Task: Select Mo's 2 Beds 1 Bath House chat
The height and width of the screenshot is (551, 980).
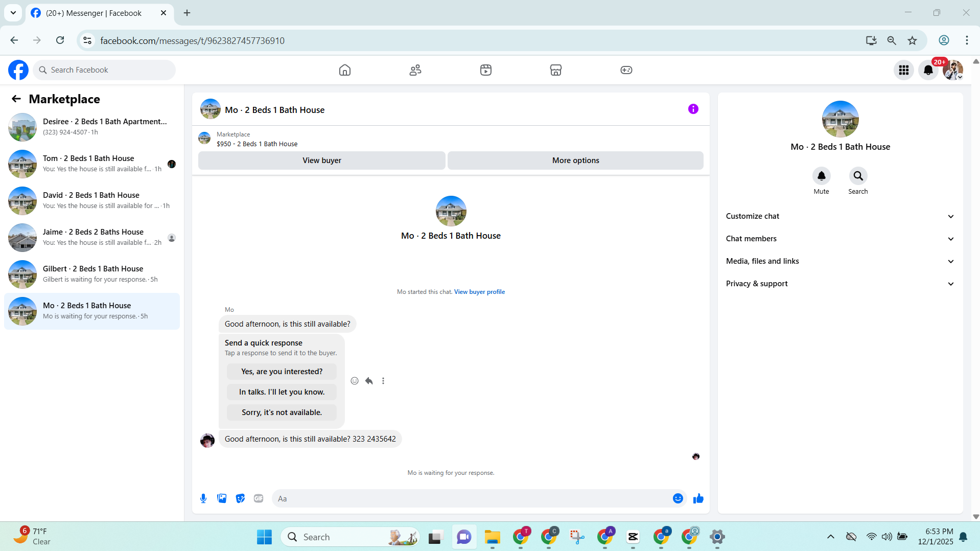Action: 92,311
